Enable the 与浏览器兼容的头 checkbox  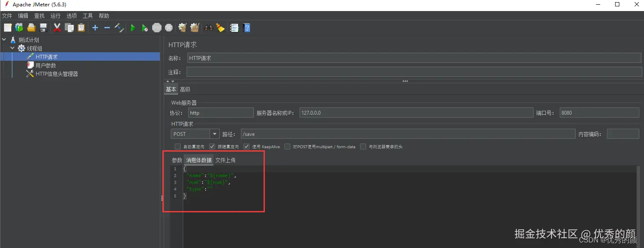click(x=363, y=147)
